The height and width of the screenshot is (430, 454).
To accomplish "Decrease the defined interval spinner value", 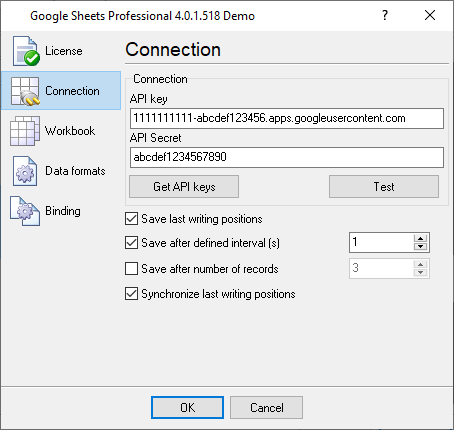I will tap(421, 246).
